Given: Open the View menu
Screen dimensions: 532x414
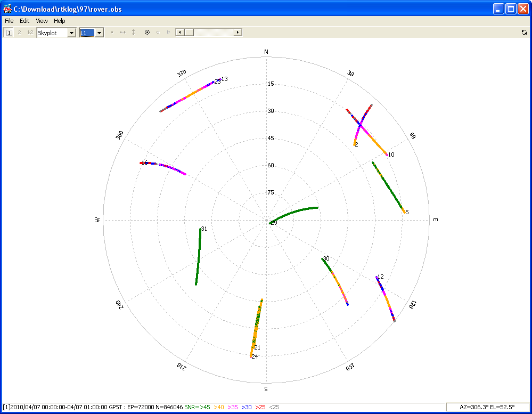Looking at the screenshot, I should coord(42,21).
